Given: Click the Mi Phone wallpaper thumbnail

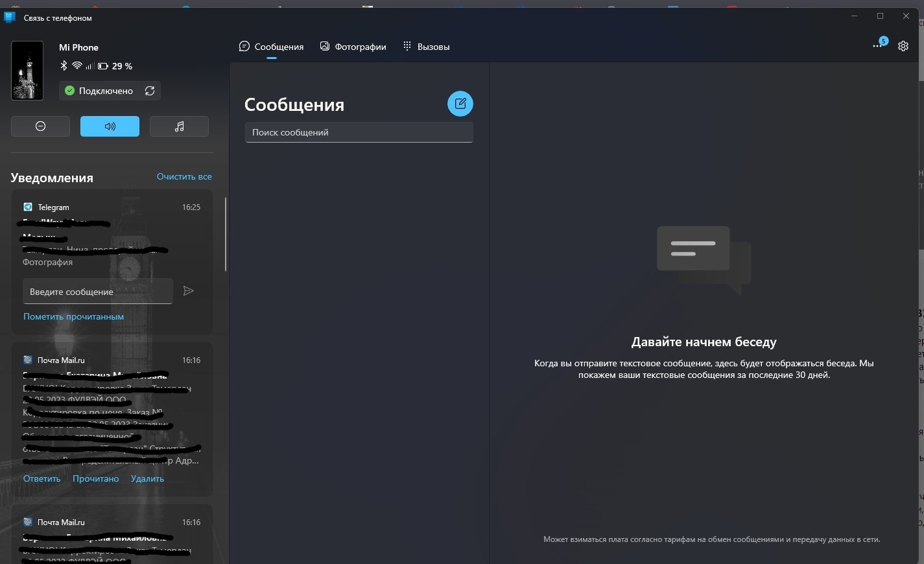Looking at the screenshot, I should pyautogui.click(x=27, y=71).
